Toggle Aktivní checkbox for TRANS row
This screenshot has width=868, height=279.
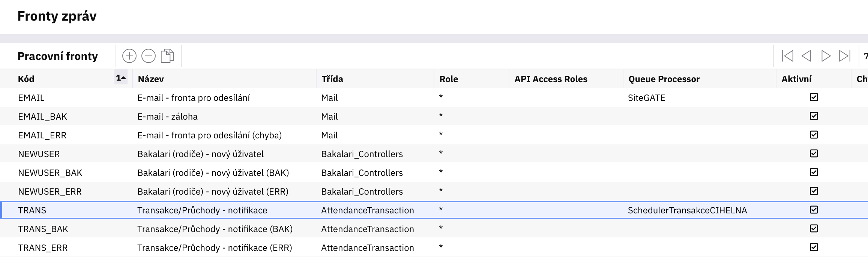point(814,210)
